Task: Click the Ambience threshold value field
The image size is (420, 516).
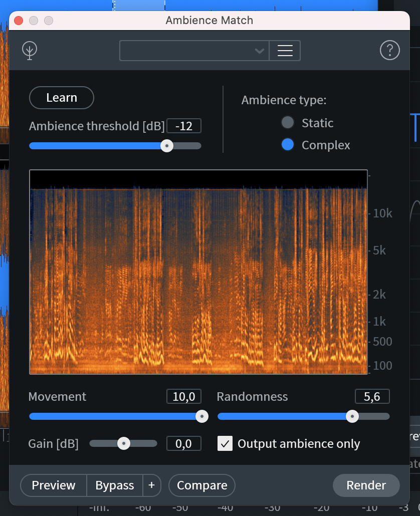Action: point(184,126)
